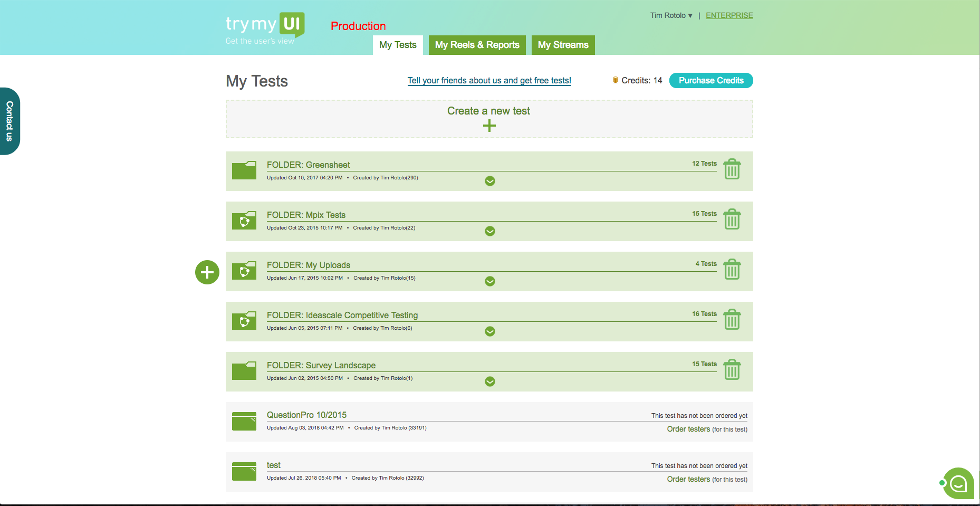The height and width of the screenshot is (506, 980).
Task: Open the chat widget bubble
Action: coord(958,483)
